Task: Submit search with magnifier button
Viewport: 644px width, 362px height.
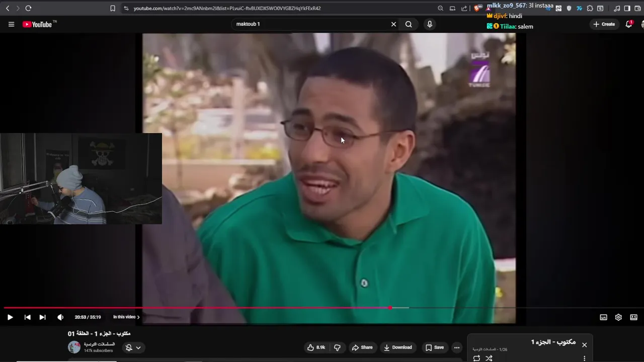Action: pos(409,24)
